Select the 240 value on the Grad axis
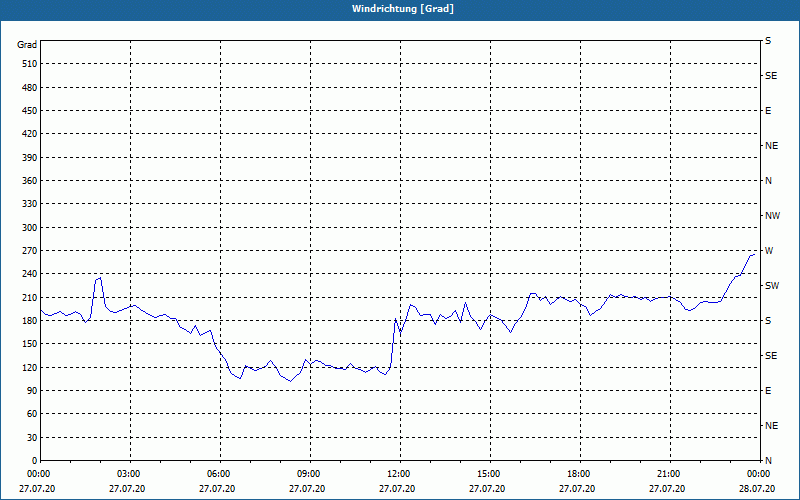Viewport: 800px width, 500px height. (x=30, y=274)
